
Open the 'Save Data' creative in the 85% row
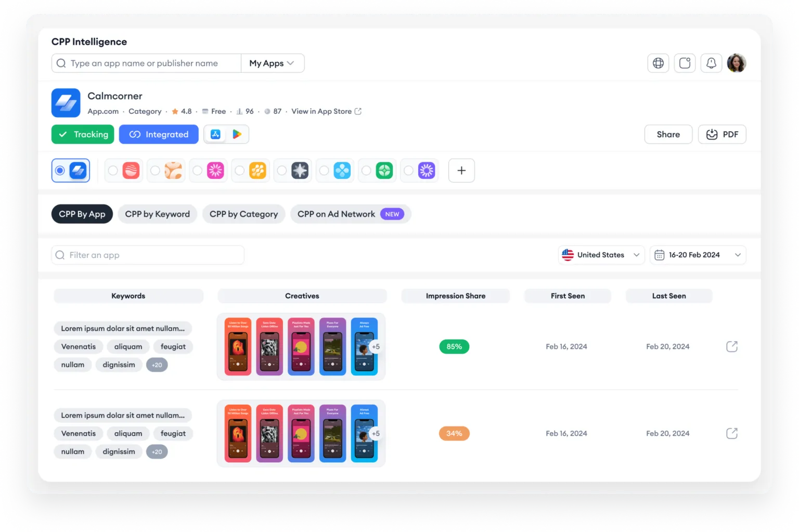pos(269,346)
